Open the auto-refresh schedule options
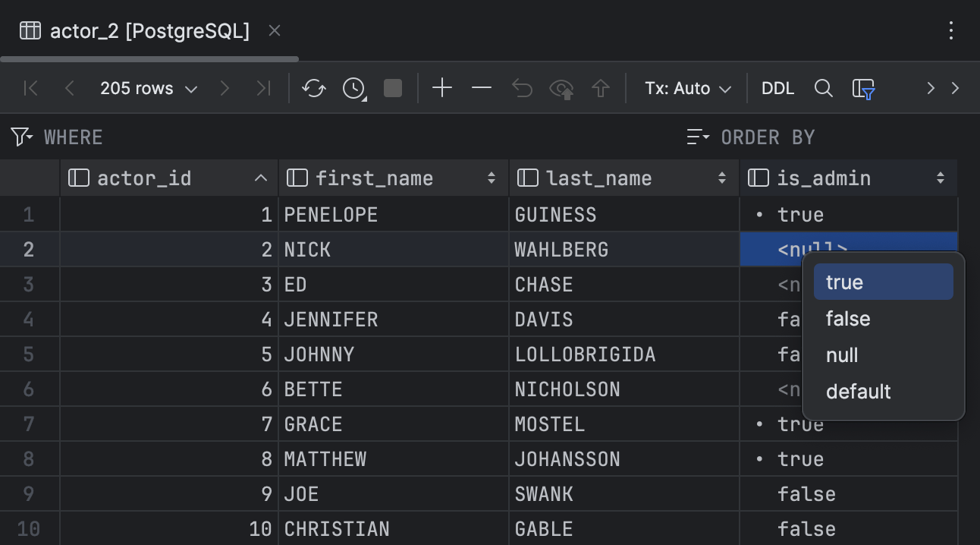This screenshot has width=980, height=545. pos(353,88)
